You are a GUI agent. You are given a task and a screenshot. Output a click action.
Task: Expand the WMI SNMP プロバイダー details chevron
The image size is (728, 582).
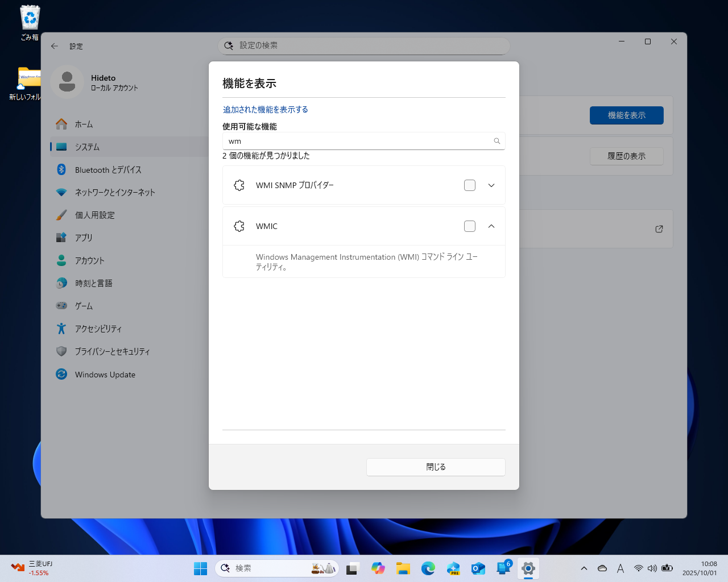(491, 185)
